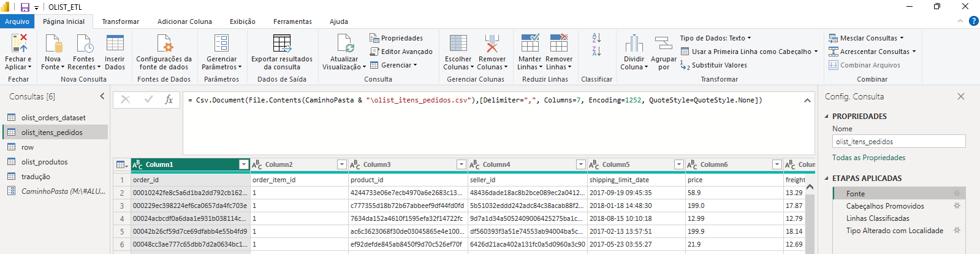Open Column4 filter dropdown

point(581,164)
